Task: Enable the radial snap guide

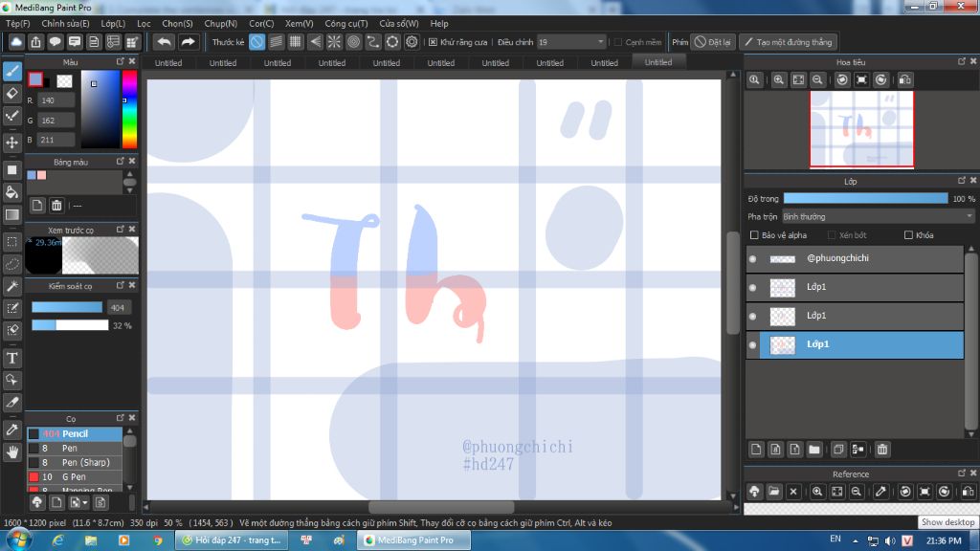Action: [334, 42]
